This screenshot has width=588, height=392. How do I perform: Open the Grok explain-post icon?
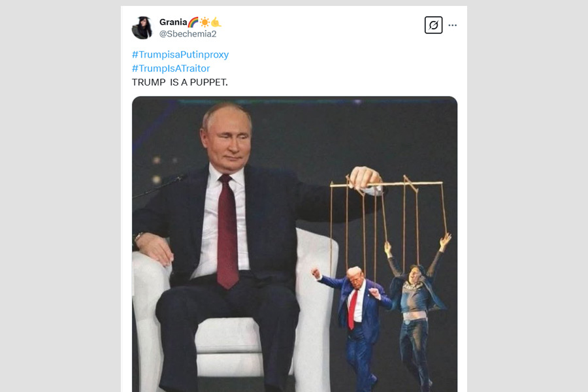tap(434, 25)
